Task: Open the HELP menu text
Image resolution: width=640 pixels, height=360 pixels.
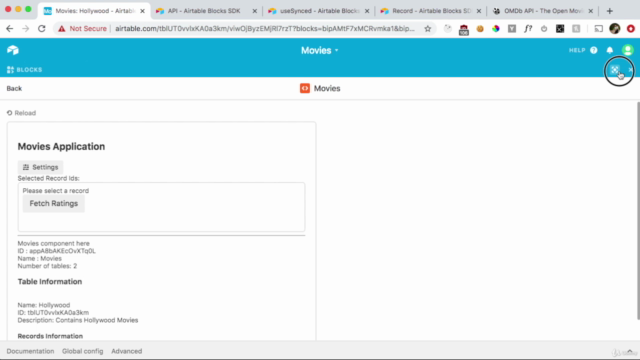Action: [x=577, y=50]
